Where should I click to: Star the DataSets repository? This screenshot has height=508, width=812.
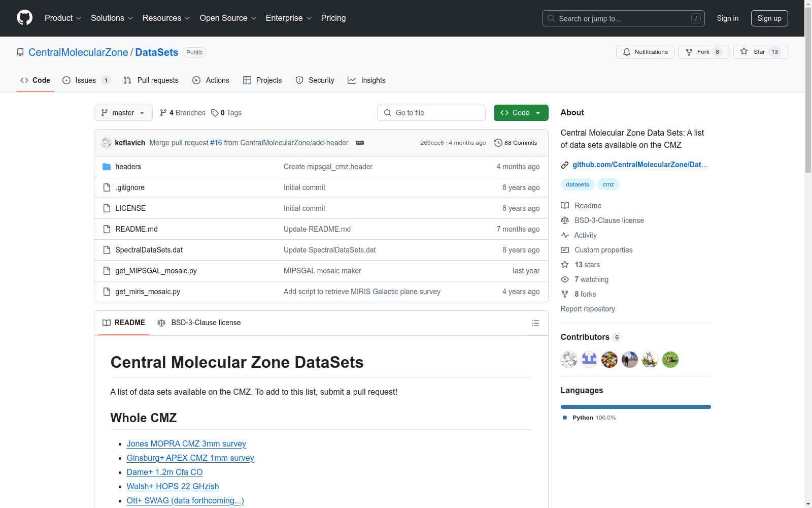[761, 52]
